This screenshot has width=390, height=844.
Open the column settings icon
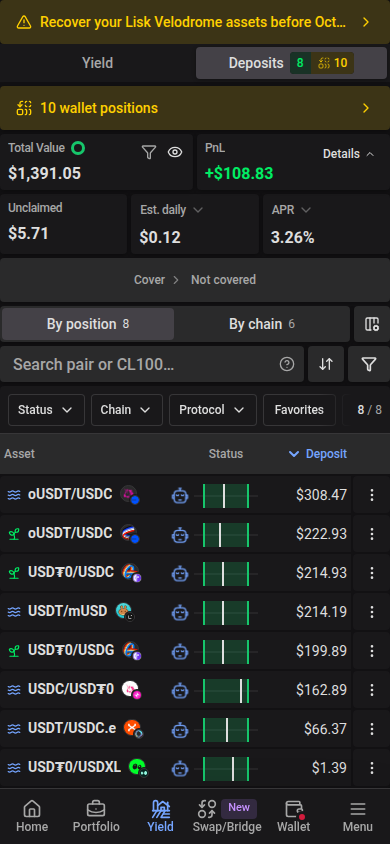point(372,324)
